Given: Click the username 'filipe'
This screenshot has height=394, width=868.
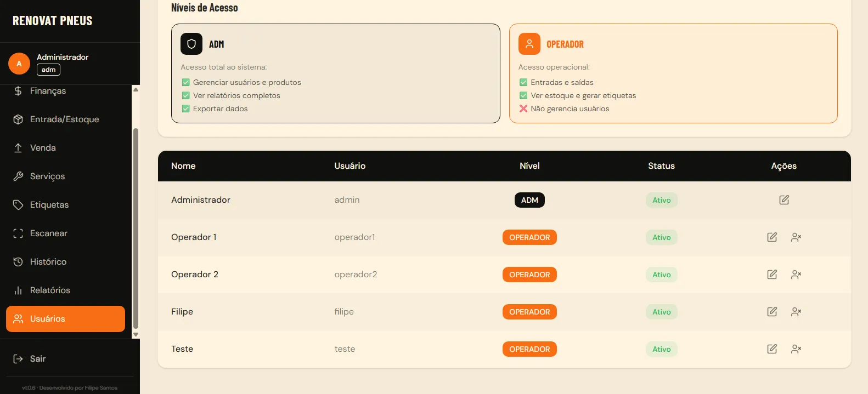Looking at the screenshot, I should (x=344, y=312).
